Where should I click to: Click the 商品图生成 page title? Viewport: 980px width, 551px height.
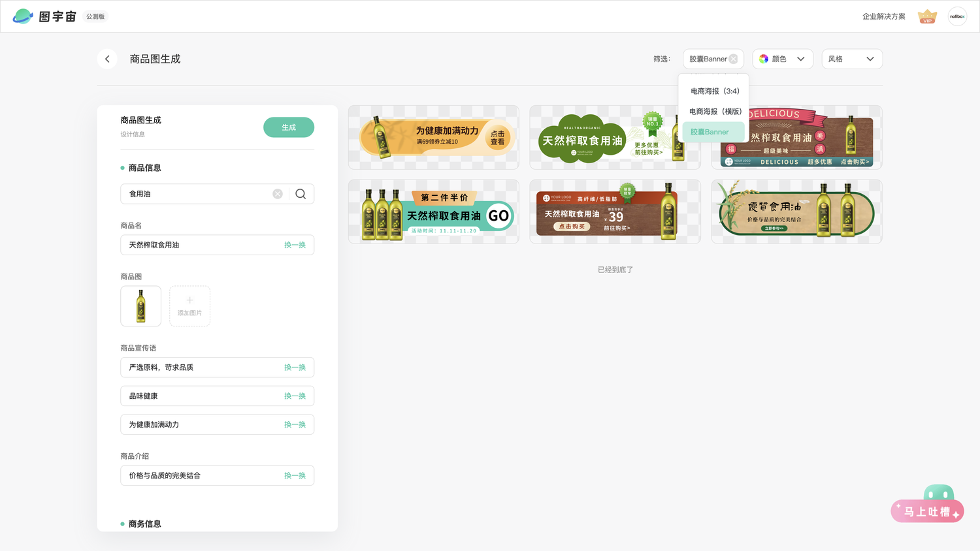point(155,59)
